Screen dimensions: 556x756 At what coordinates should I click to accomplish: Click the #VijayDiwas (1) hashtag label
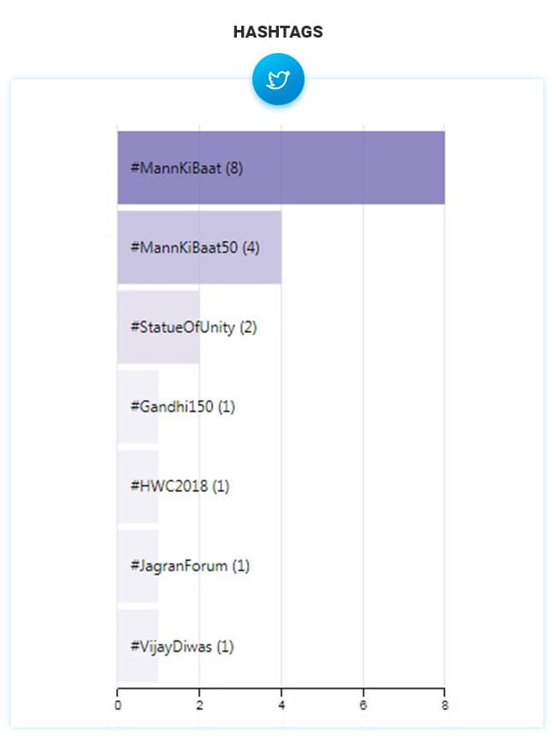(x=181, y=647)
